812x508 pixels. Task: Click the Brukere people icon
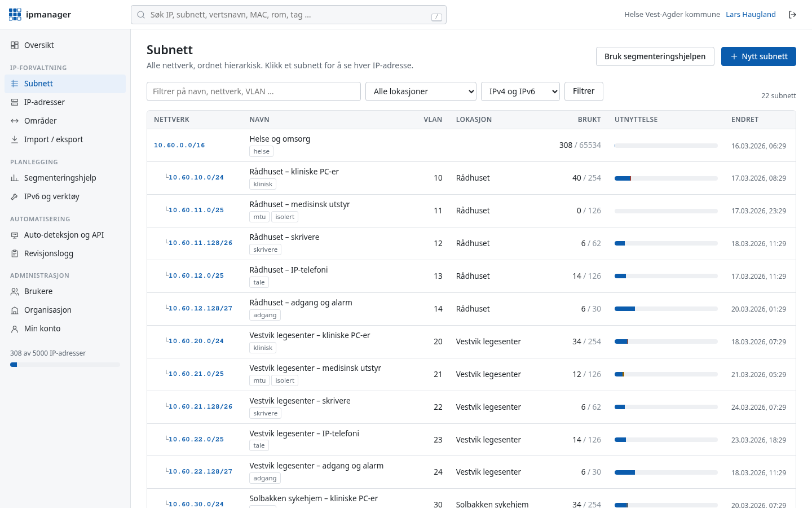(x=15, y=291)
